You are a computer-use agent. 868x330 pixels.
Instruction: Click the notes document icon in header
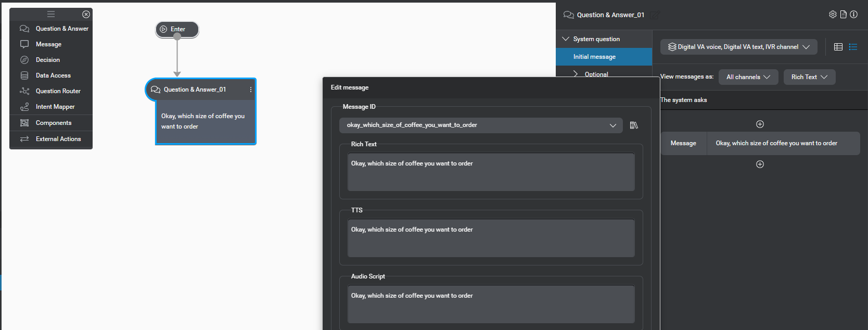pyautogui.click(x=843, y=15)
